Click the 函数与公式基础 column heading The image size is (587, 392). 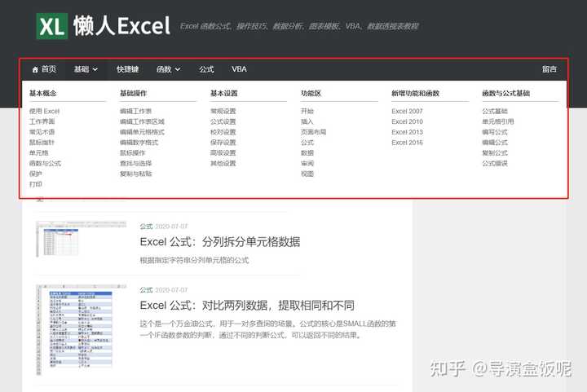click(505, 93)
